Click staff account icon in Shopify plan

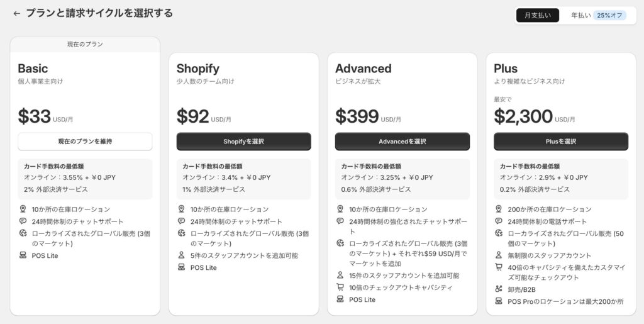click(x=181, y=255)
